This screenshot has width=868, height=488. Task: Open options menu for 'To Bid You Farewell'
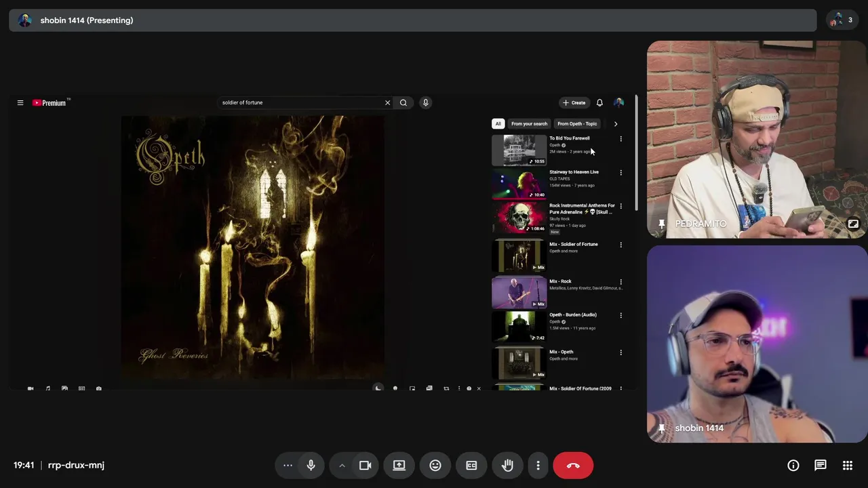pos(620,139)
